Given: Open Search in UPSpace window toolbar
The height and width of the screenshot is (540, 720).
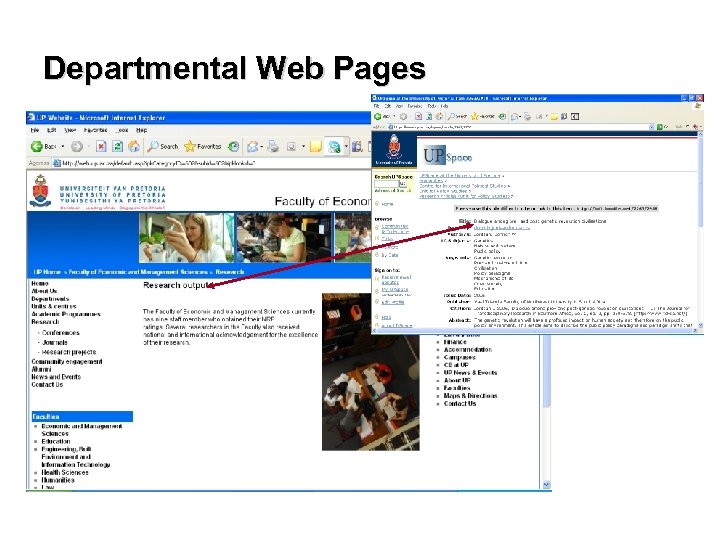Looking at the screenshot, I should pyautogui.click(x=457, y=117).
